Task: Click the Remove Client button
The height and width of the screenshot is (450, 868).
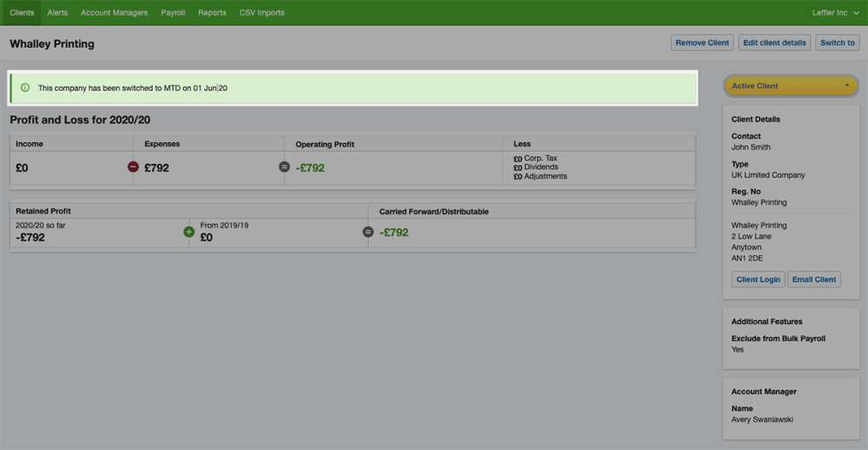Action: point(702,42)
